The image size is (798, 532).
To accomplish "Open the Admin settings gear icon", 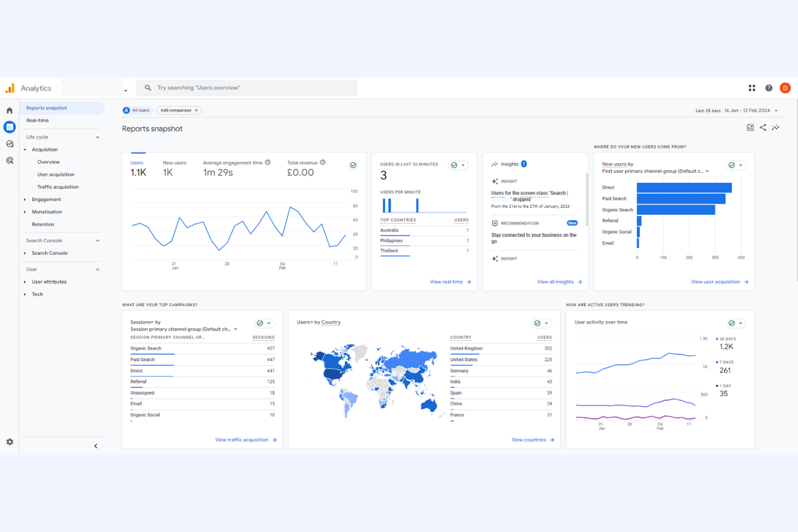I will point(9,441).
